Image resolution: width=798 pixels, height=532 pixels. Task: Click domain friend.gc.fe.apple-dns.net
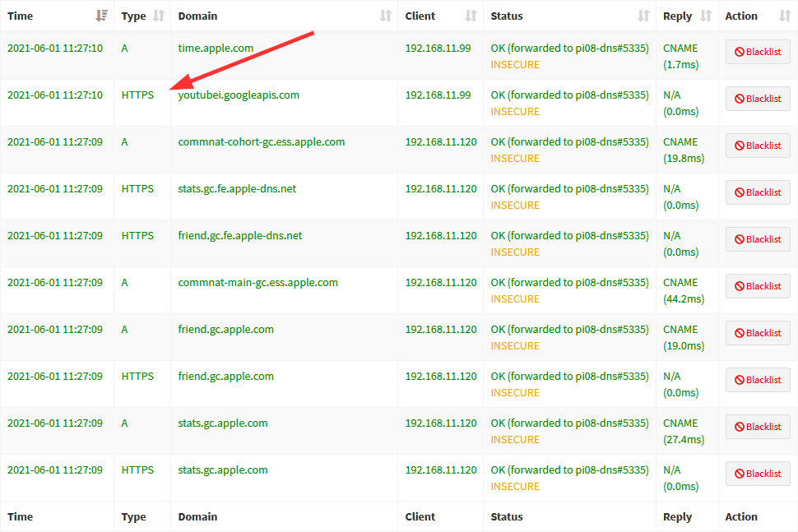(x=240, y=235)
